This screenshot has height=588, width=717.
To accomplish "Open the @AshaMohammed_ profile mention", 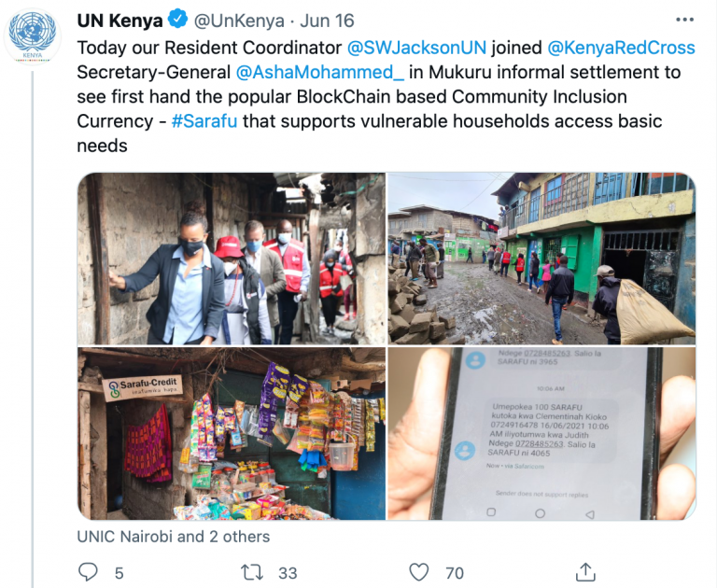I will (x=320, y=72).
